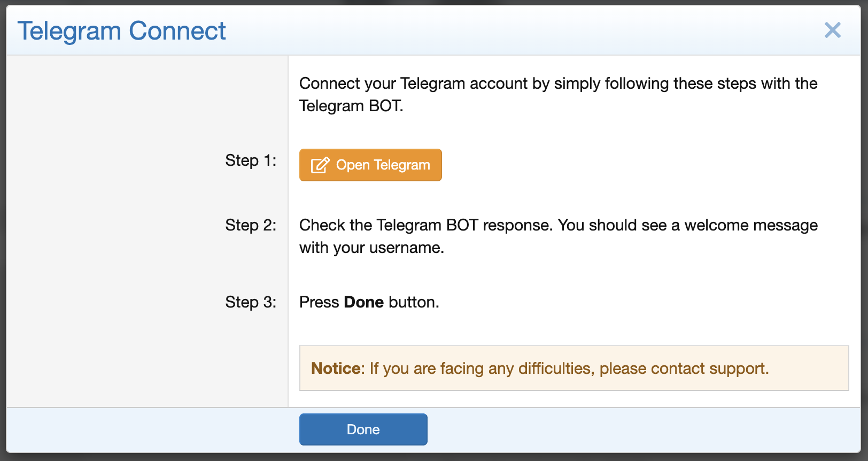Click the Telegram Connect title text
The width and height of the screenshot is (868, 461).
pos(121,31)
